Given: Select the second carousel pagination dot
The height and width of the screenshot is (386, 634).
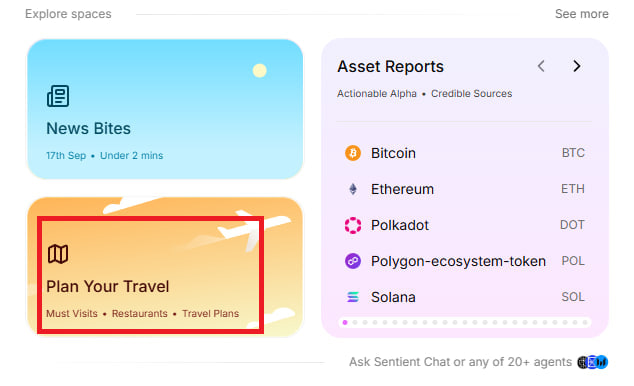Looking at the screenshot, I should tap(355, 323).
